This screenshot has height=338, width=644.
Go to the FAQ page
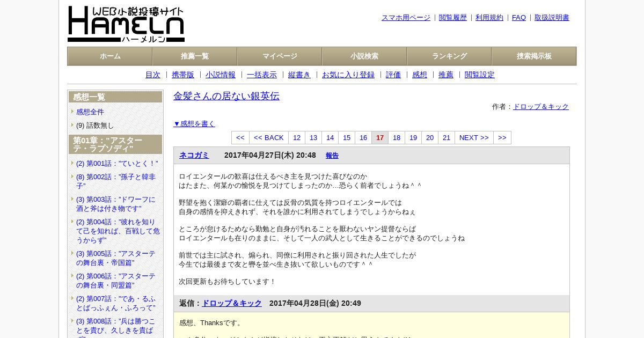[519, 17]
